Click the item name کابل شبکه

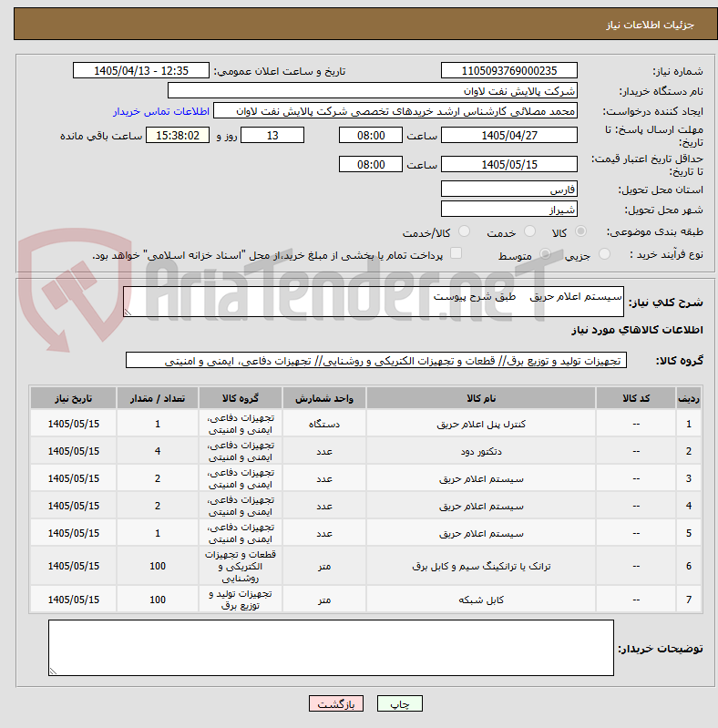481,600
